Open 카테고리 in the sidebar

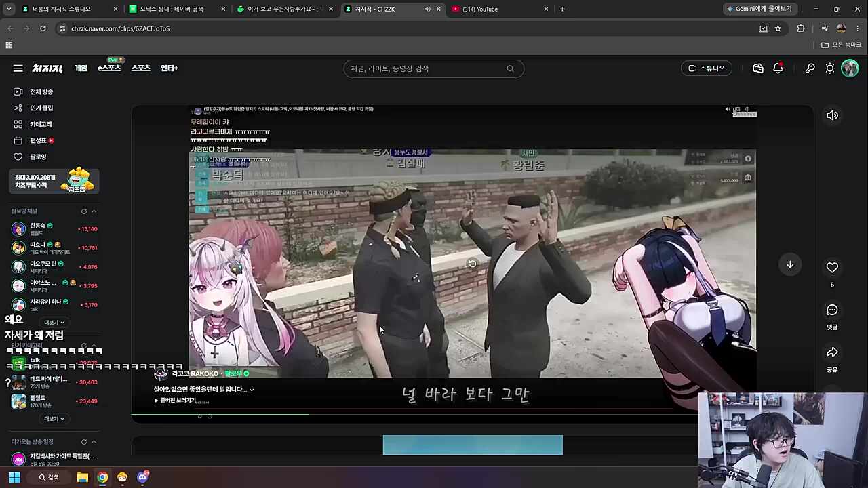(41, 124)
